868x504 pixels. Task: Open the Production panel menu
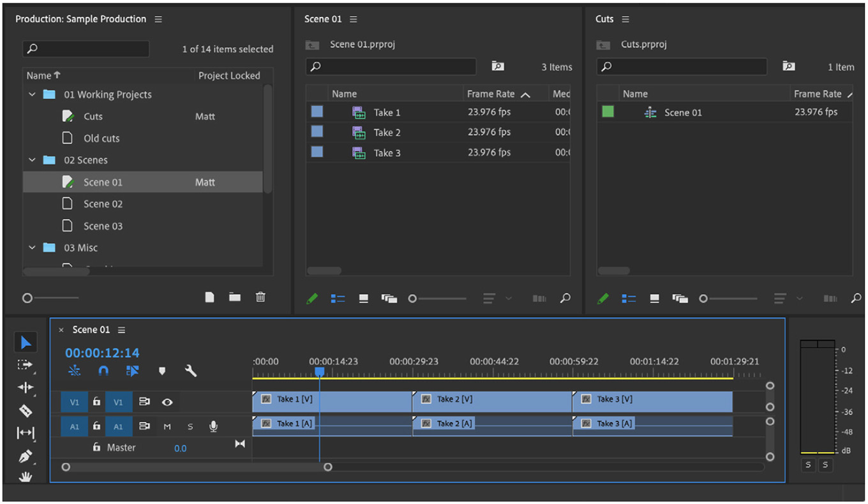coord(158,19)
